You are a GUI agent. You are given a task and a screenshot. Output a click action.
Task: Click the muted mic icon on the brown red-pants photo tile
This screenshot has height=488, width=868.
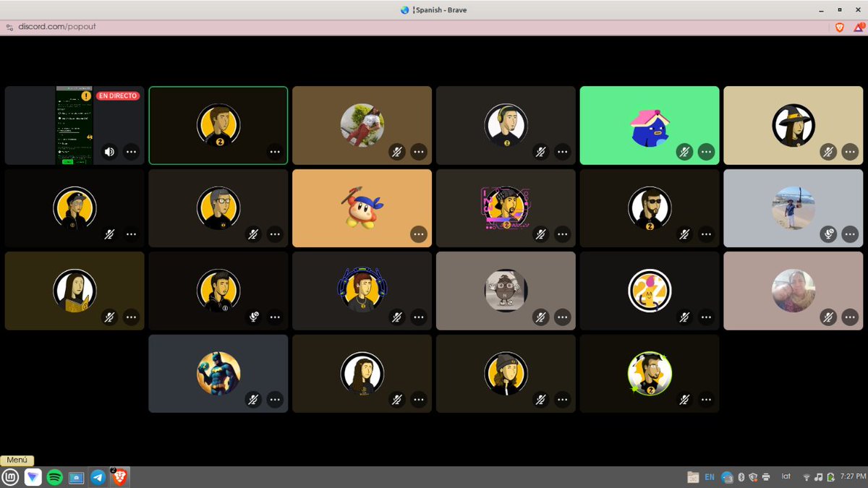[x=397, y=152]
